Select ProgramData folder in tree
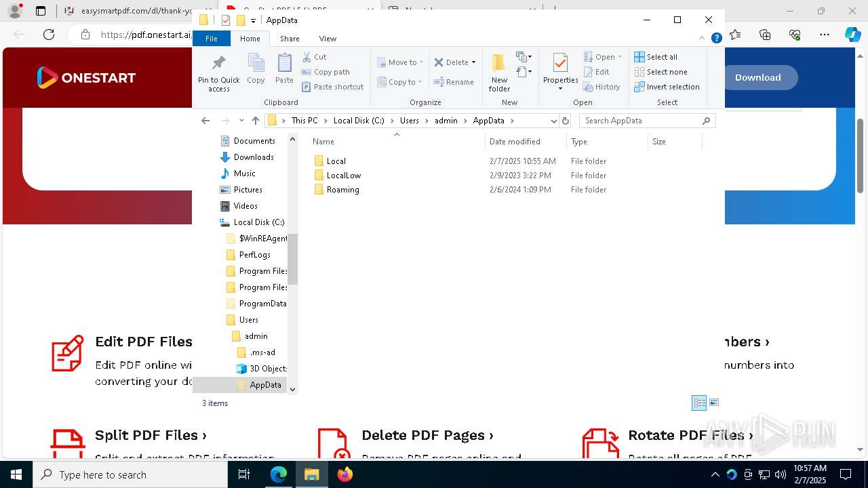 (x=256, y=304)
